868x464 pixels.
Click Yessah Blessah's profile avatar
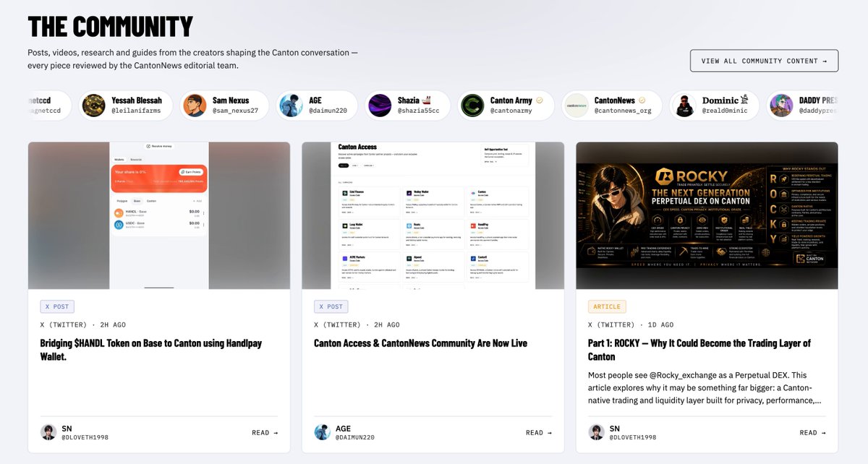94,106
